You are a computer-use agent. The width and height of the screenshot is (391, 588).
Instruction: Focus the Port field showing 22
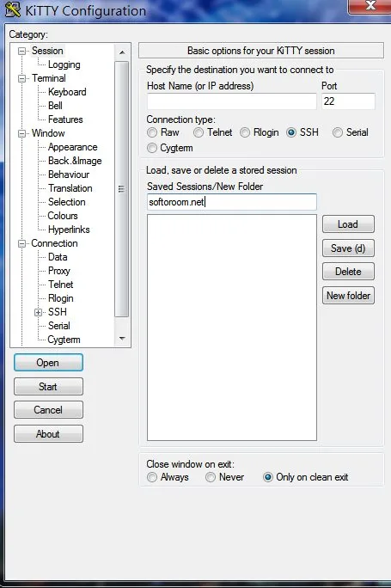point(348,101)
